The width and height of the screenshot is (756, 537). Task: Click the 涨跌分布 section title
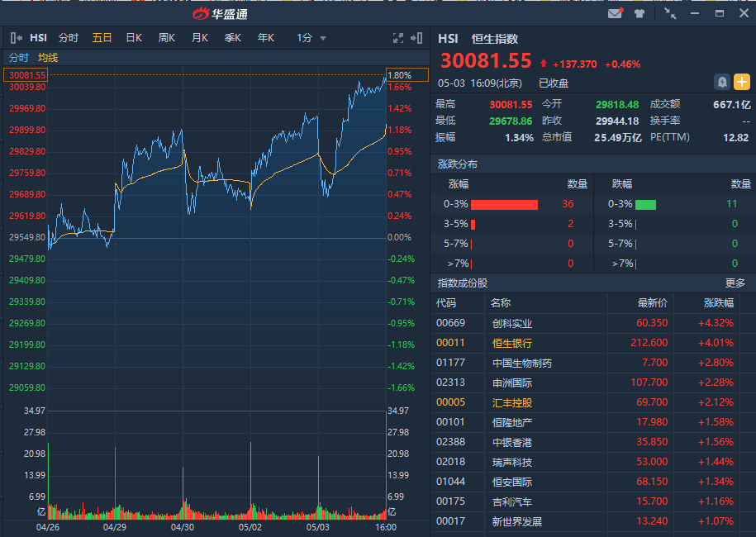click(457, 164)
